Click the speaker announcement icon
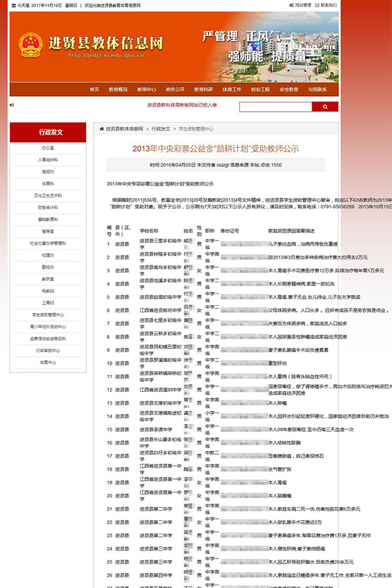The width and height of the screenshot is (392, 588). 12,105
